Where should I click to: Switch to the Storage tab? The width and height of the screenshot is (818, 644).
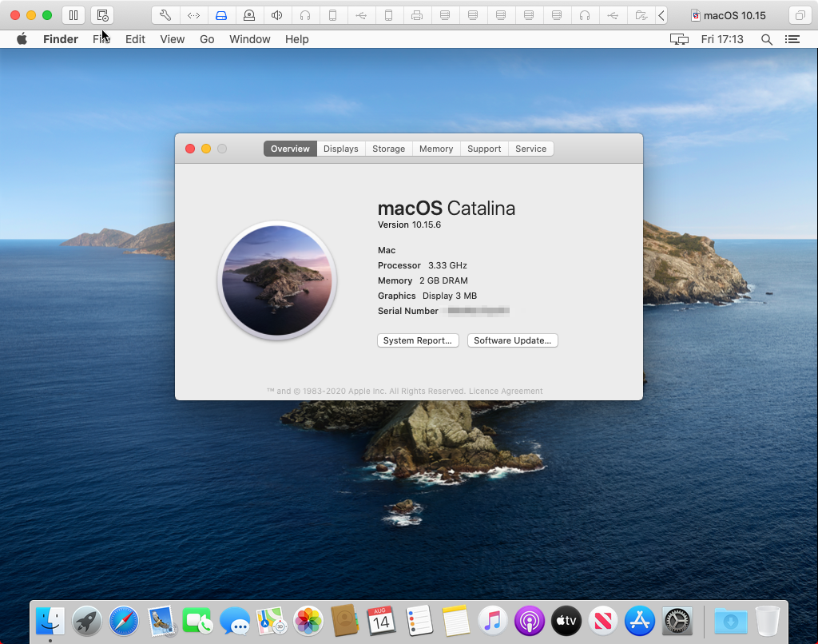[388, 148]
